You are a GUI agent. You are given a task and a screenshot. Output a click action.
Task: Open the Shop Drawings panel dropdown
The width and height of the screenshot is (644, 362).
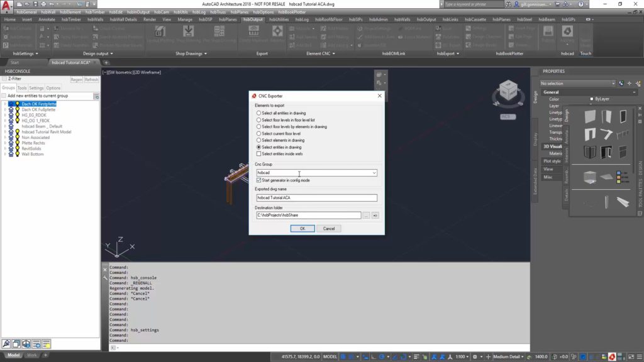click(191, 53)
